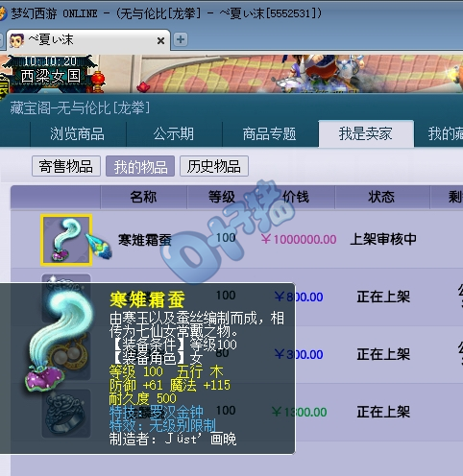This screenshot has height=476, width=463.
Task: Click the character avatar icon in tab
Action: (x=17, y=40)
